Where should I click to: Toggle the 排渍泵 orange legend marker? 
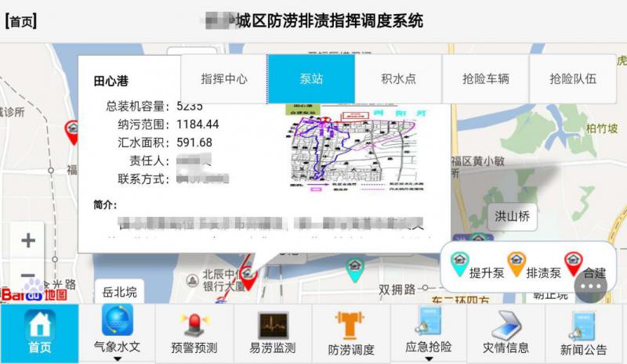click(516, 261)
